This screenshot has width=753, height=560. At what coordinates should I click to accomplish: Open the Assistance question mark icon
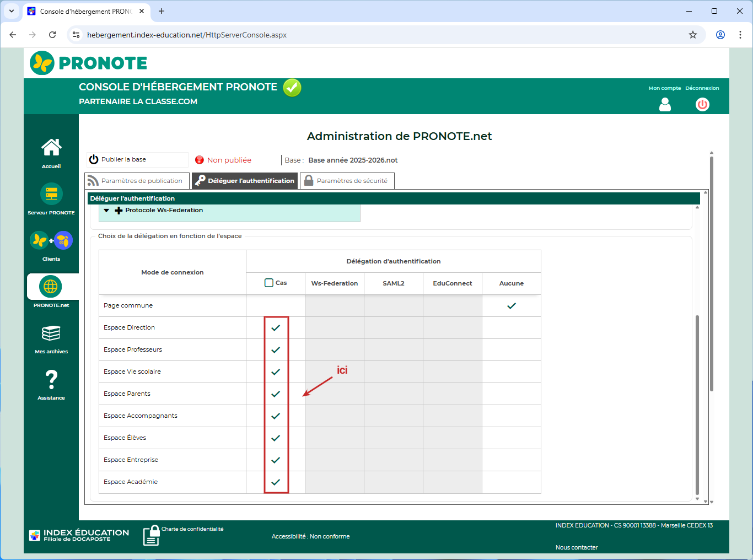coord(51,379)
